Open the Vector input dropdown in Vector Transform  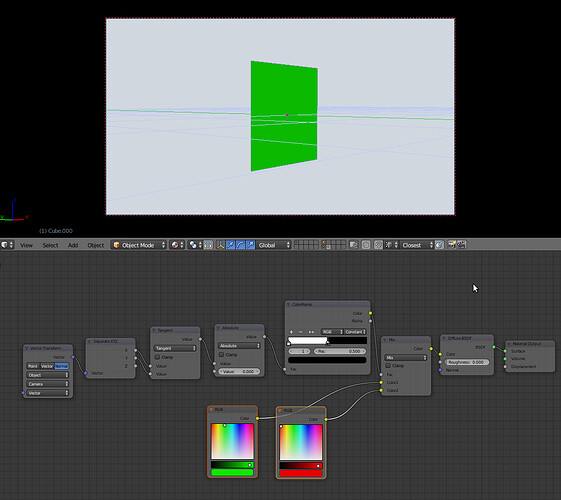pyautogui.click(x=48, y=393)
